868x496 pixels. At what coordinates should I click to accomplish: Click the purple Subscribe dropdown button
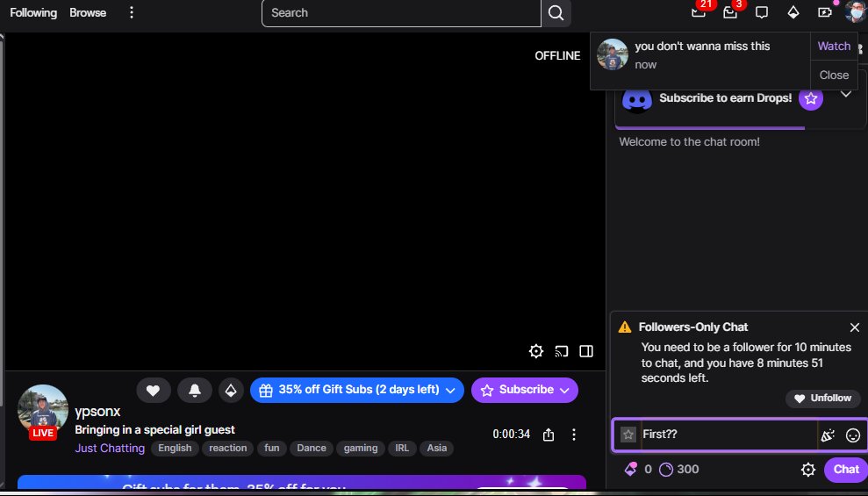[x=524, y=391]
